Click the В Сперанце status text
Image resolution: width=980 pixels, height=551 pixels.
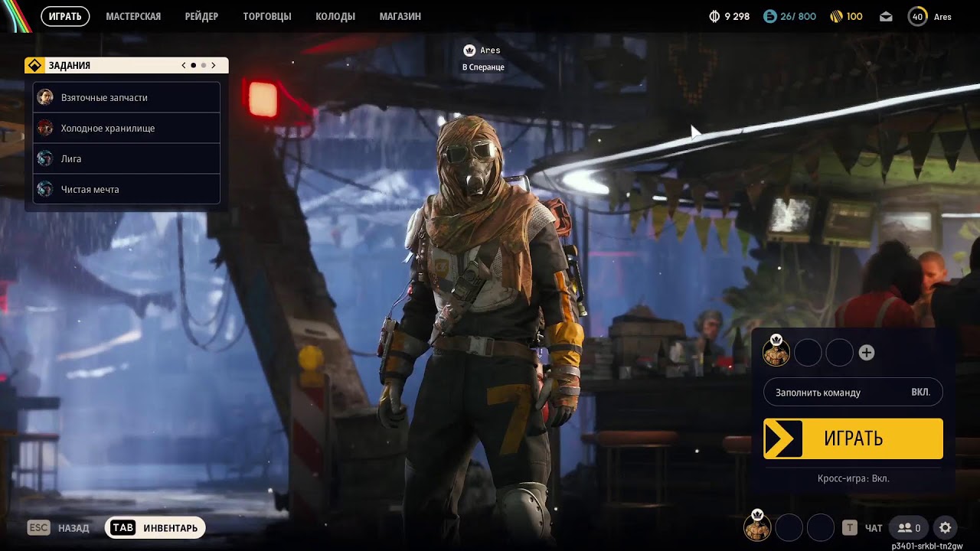[x=483, y=67]
